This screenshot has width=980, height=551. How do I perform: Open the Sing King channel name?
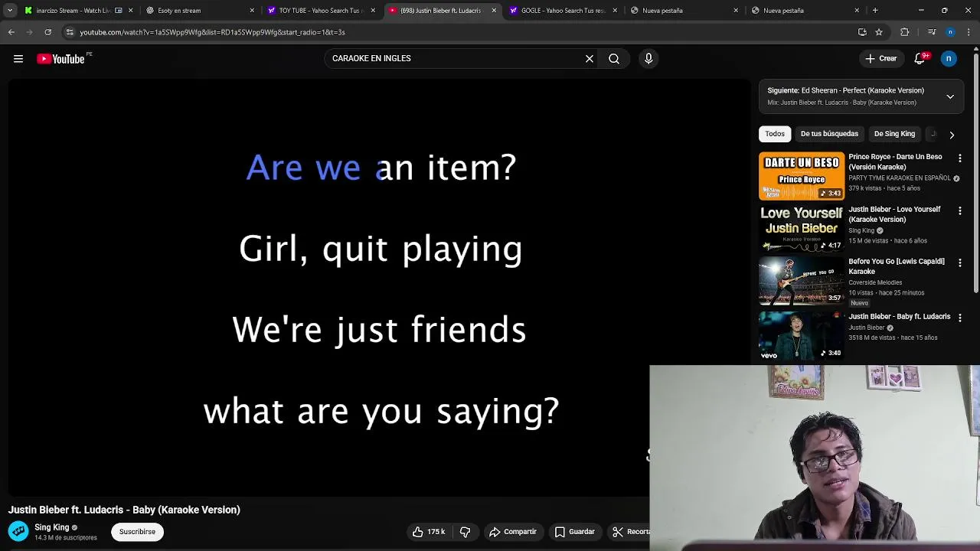51,527
